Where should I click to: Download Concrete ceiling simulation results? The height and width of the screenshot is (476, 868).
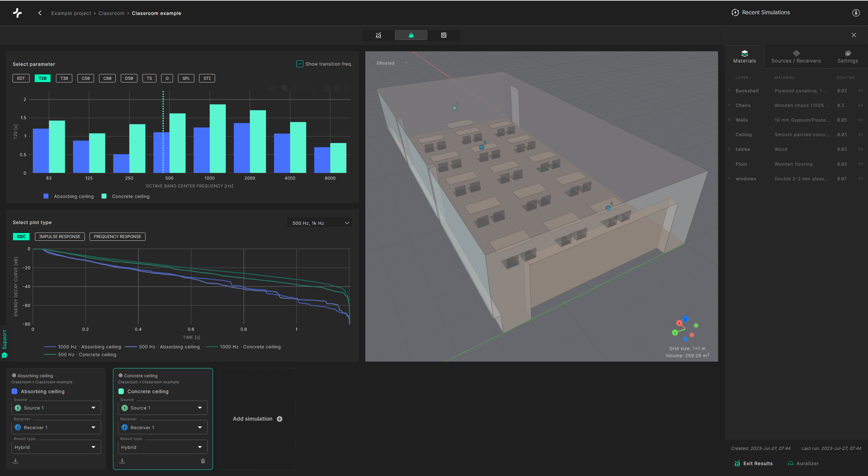pyautogui.click(x=122, y=461)
